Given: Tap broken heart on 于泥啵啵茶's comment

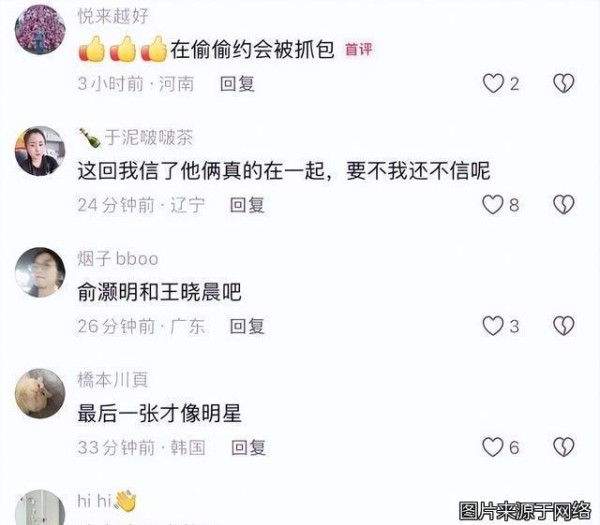Looking at the screenshot, I should coord(564,205).
